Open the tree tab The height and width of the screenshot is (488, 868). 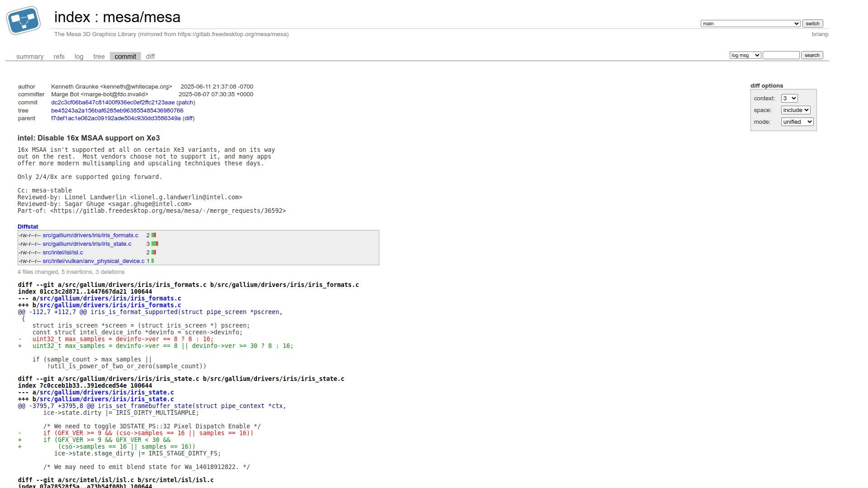click(99, 56)
